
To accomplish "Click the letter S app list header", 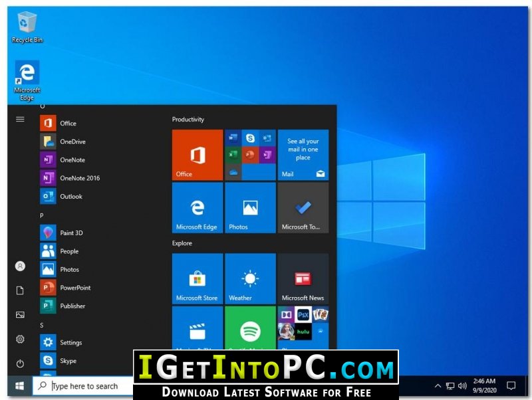I will point(41,326).
